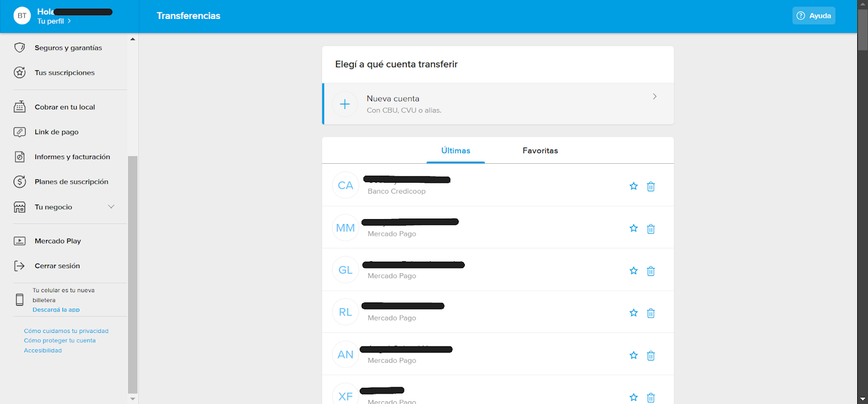Star the AN contact as favorite
Viewport: 868px width, 404px height.
[633, 355]
